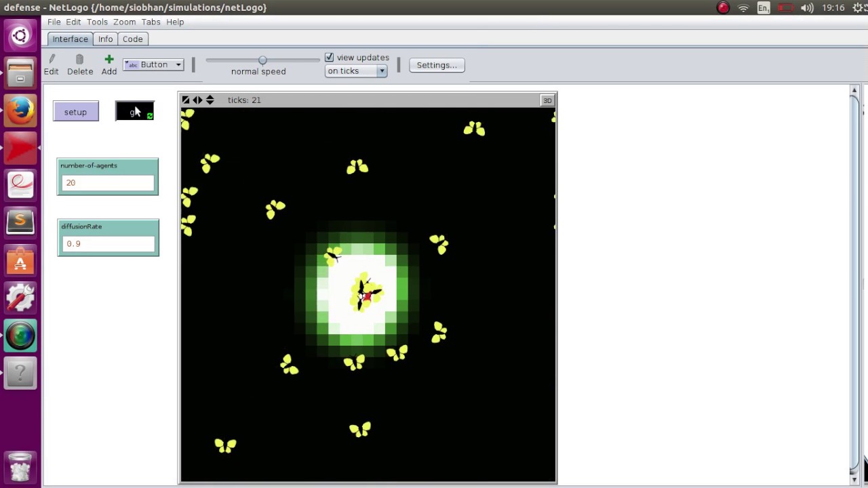This screenshot has height=488, width=868.
Task: Open Ubuntu Dash home icon
Action: [20, 36]
